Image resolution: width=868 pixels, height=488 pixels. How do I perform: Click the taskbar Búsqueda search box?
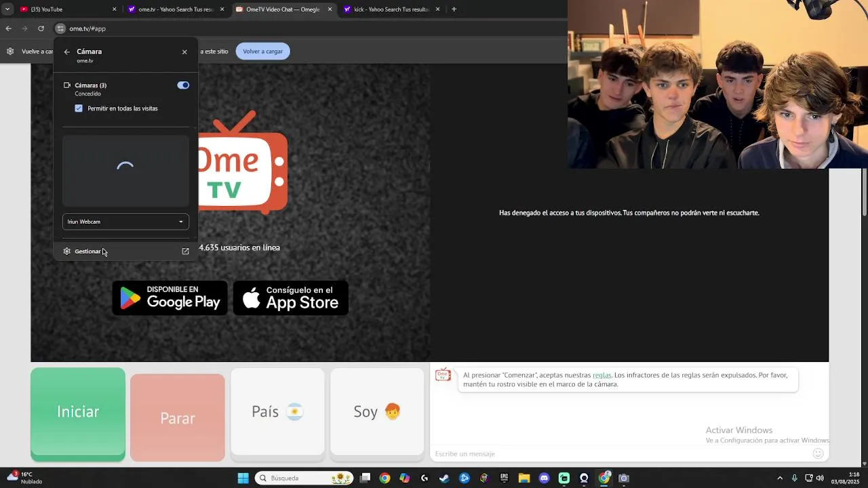pos(304,479)
